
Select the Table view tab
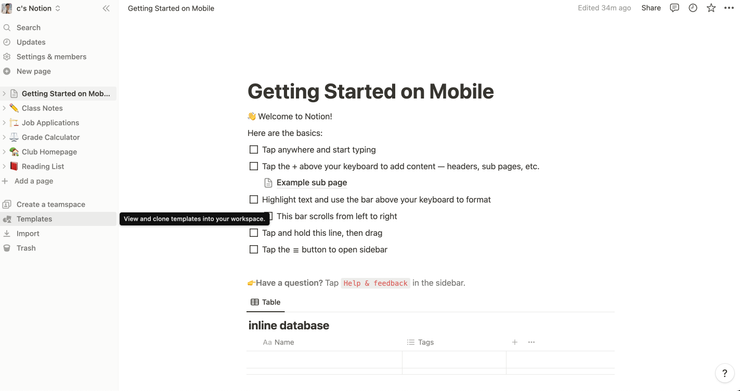click(266, 302)
